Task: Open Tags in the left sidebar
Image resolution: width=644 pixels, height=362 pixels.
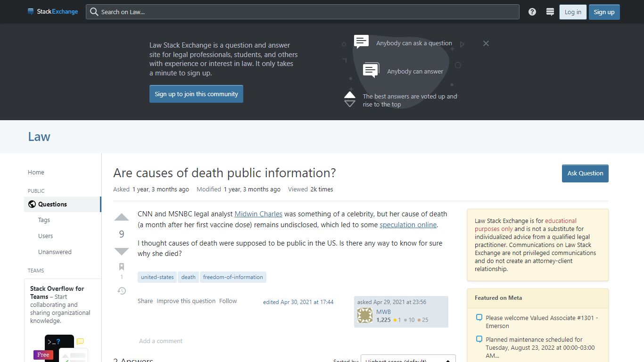Action: tap(44, 220)
